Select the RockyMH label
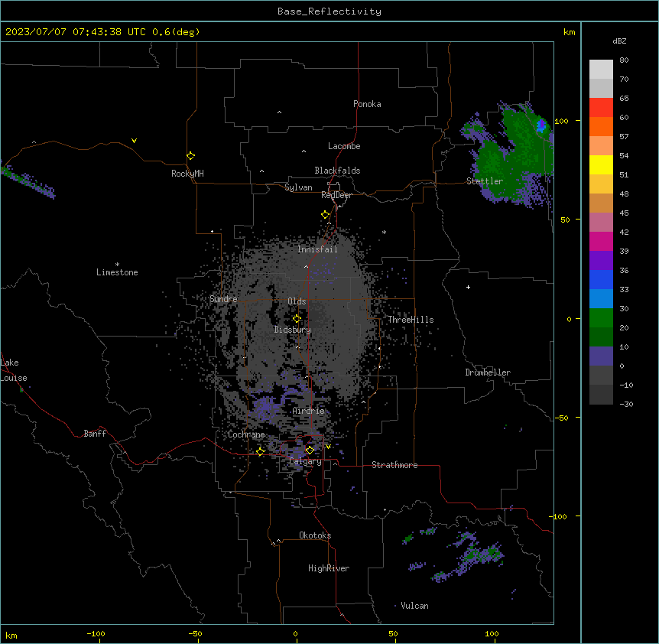The height and width of the screenshot is (644, 659). click(x=187, y=174)
